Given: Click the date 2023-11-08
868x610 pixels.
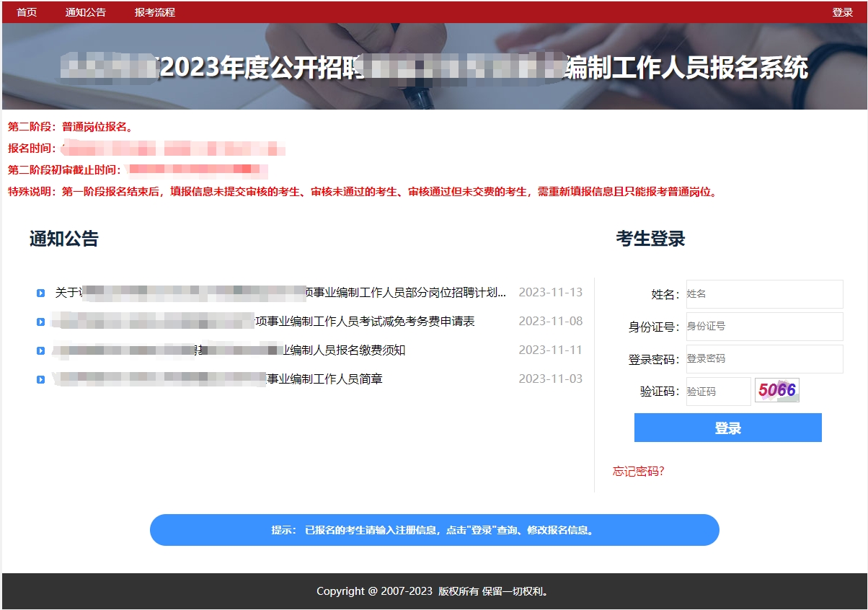Looking at the screenshot, I should pos(551,321).
